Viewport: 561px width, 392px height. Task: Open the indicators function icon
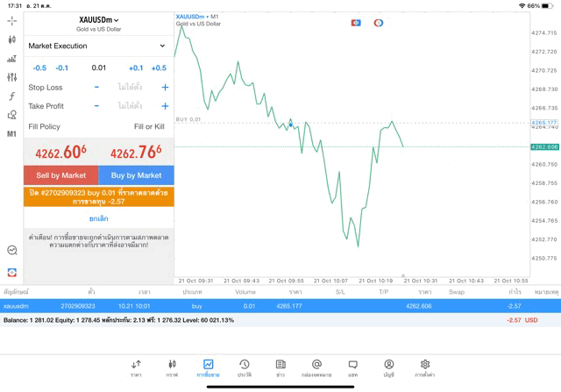pos(11,96)
